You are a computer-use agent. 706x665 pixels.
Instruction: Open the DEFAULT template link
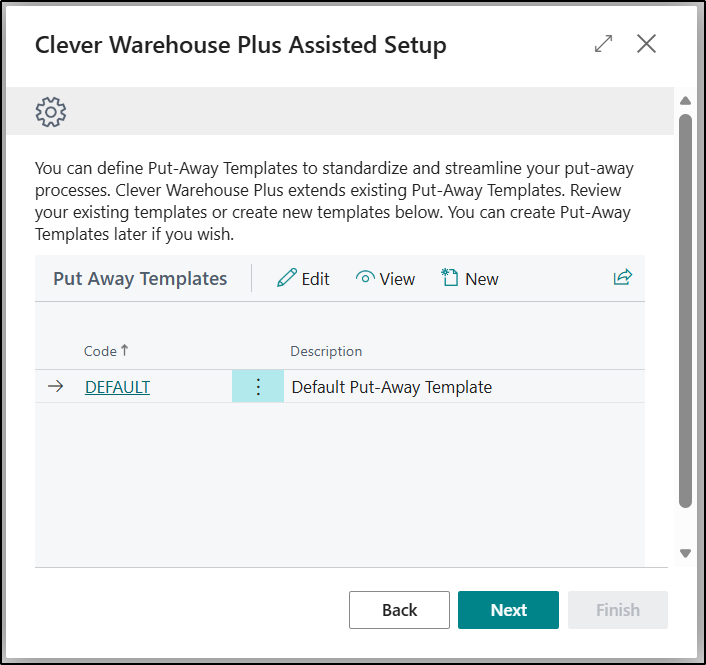pyautogui.click(x=117, y=387)
